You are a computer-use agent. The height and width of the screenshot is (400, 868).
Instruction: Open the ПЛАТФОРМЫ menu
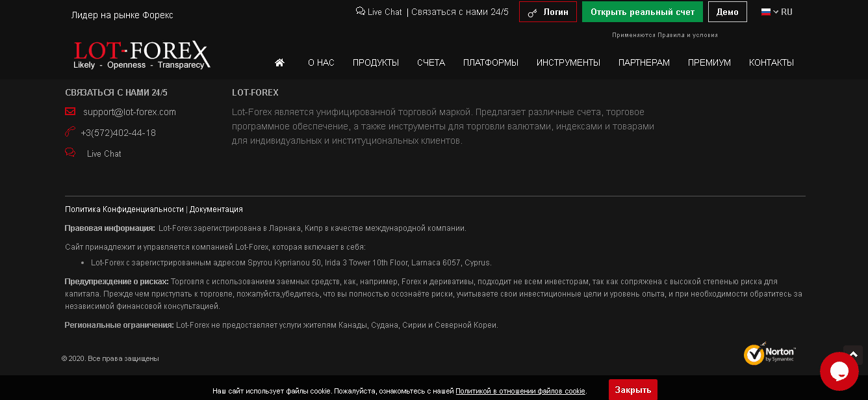tap(491, 62)
